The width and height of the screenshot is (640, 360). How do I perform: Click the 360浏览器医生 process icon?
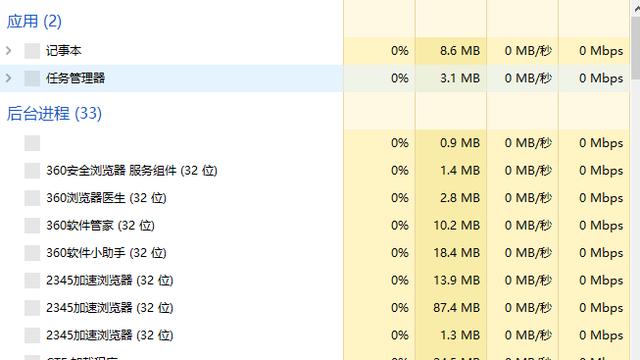point(32,198)
